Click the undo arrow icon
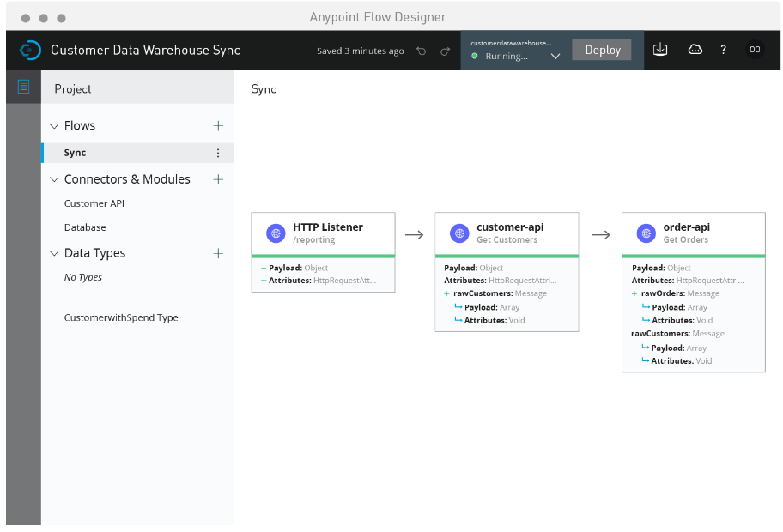The height and width of the screenshot is (532, 783). click(x=421, y=51)
